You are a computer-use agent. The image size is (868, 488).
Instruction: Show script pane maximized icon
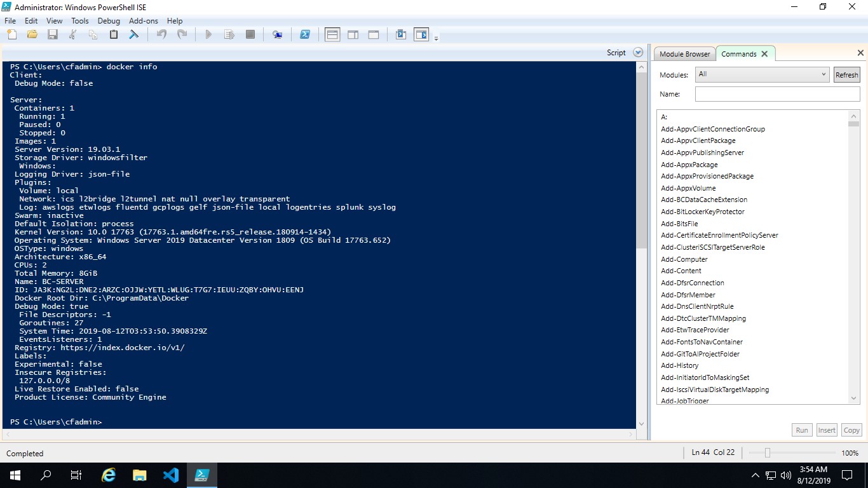click(374, 35)
